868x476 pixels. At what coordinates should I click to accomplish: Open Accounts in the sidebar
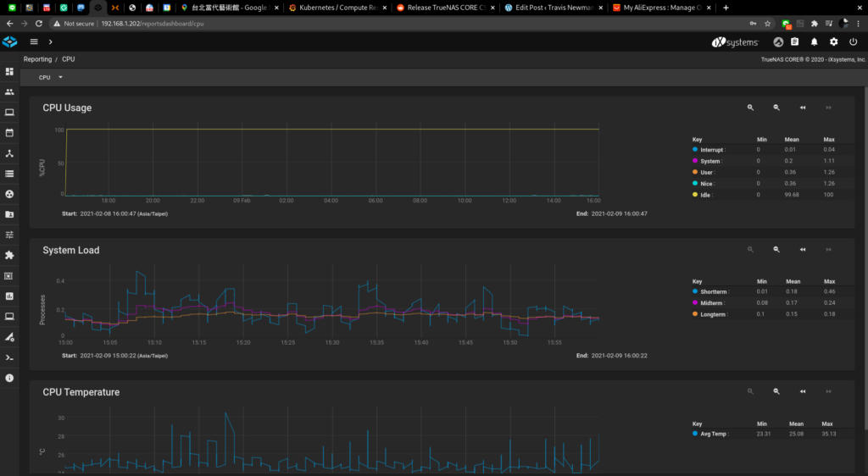tap(9, 91)
